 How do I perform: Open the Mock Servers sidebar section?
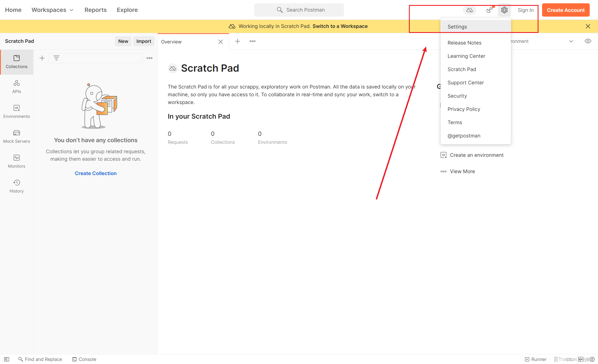[17, 137]
